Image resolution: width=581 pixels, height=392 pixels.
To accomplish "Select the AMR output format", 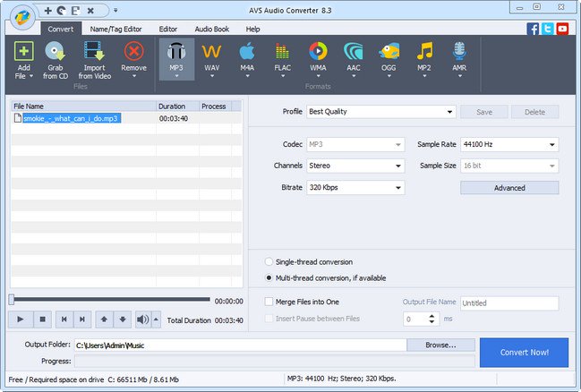I will pyautogui.click(x=459, y=52).
